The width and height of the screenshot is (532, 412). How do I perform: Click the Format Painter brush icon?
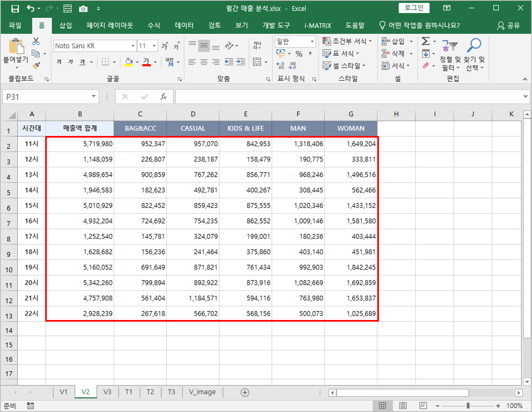36,65
